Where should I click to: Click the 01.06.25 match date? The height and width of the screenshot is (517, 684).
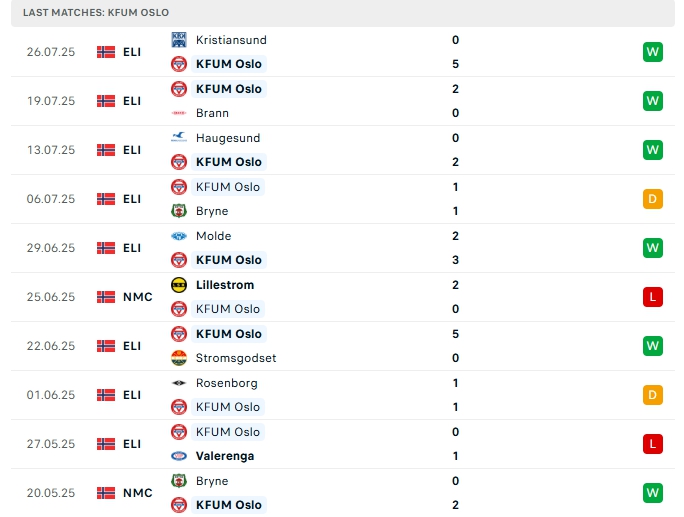click(50, 395)
